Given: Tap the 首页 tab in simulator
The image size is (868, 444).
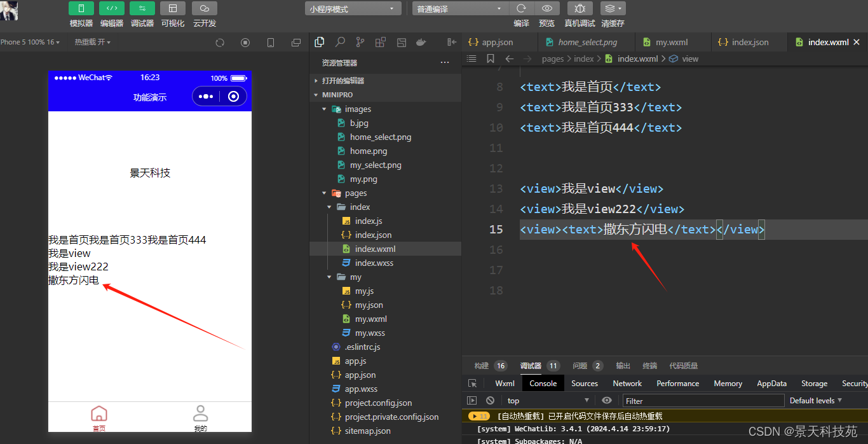Looking at the screenshot, I should coord(99,418).
